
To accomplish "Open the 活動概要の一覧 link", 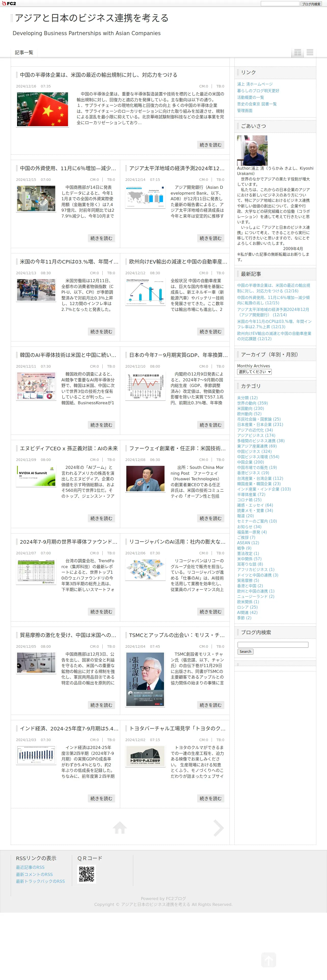I will [x=251, y=97].
